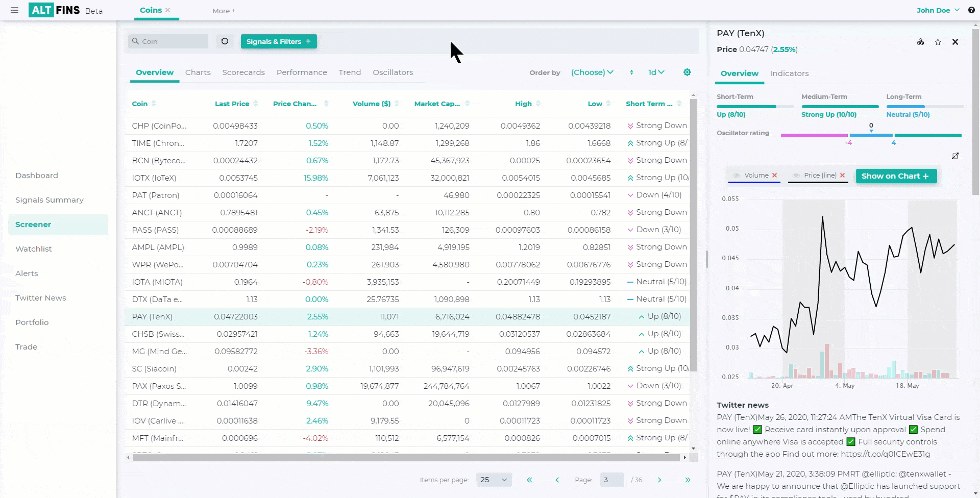Sort by the Price Change column arrows

pos(326,104)
